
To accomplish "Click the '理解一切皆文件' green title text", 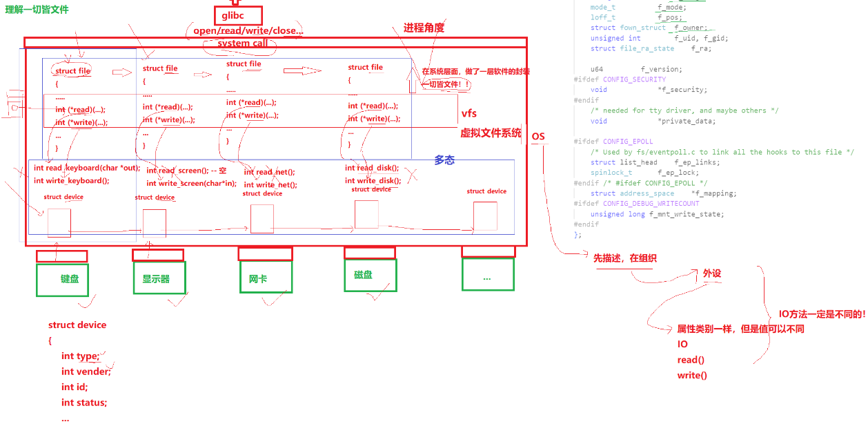I will coord(37,10).
